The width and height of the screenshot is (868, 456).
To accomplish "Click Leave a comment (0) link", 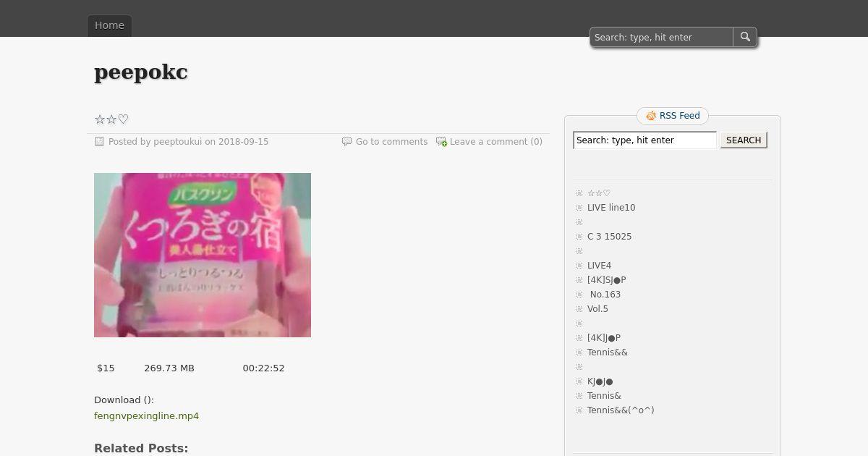I will (x=496, y=142).
